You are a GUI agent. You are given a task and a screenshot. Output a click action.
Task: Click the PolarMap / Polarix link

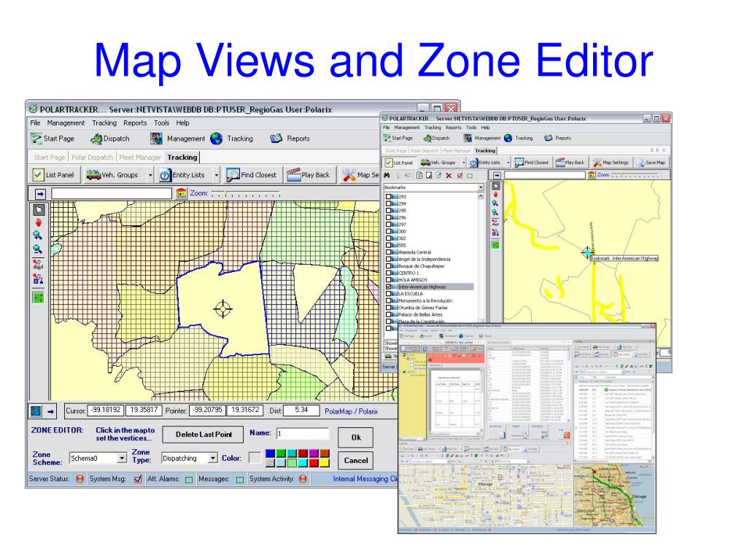click(x=351, y=411)
